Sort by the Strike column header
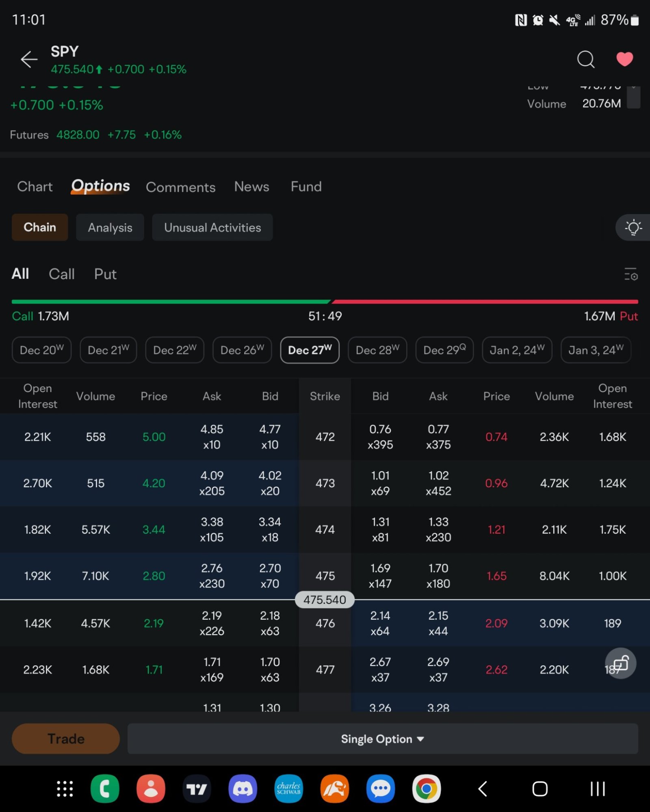Screen dimensions: 650x812 tap(325, 396)
